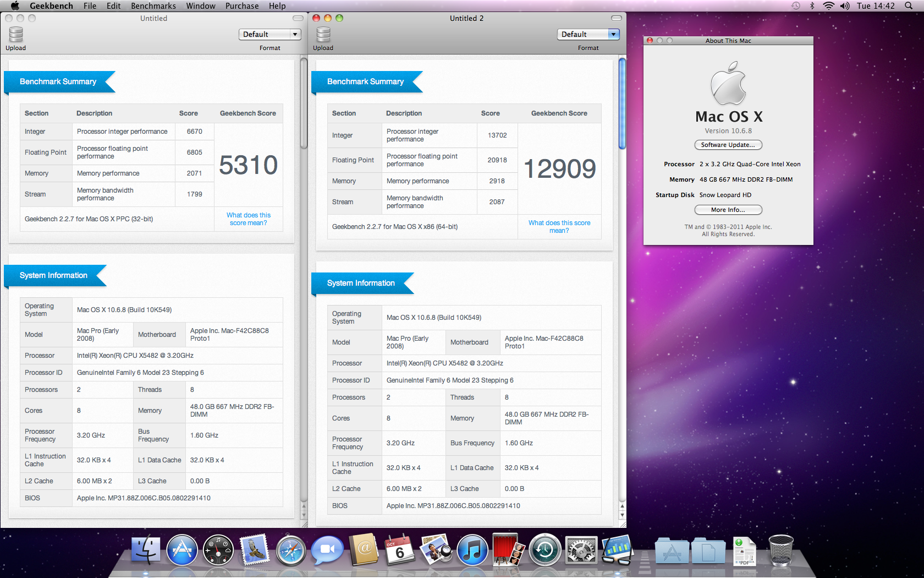Open the Help menu
Image resolution: width=924 pixels, height=578 pixels.
[277, 6]
